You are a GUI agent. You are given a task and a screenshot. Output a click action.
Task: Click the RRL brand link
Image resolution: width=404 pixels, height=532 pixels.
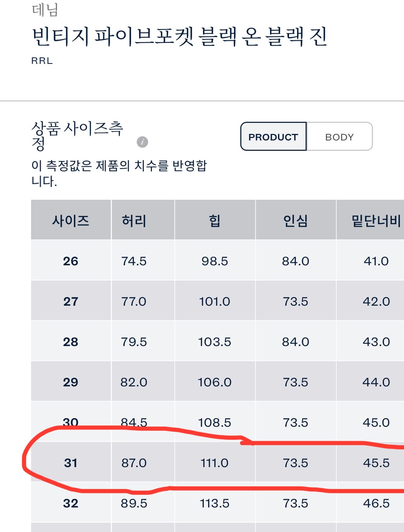pyautogui.click(x=42, y=61)
